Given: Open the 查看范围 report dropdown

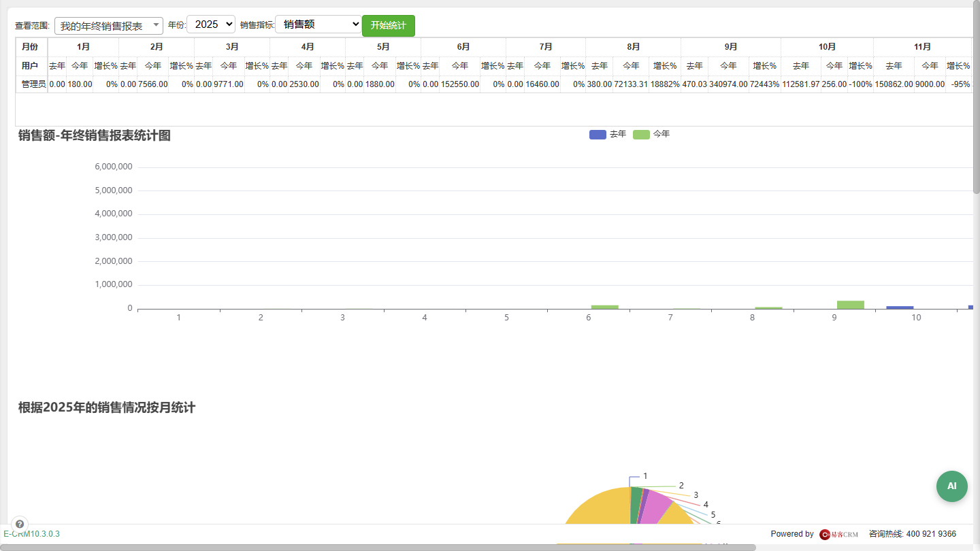Looking at the screenshot, I should click(x=109, y=26).
